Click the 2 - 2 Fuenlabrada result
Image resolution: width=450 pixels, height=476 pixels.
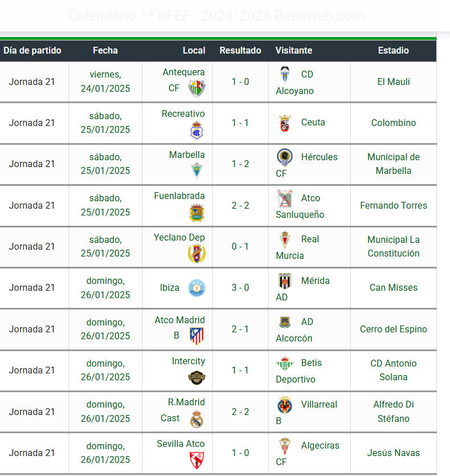click(240, 206)
